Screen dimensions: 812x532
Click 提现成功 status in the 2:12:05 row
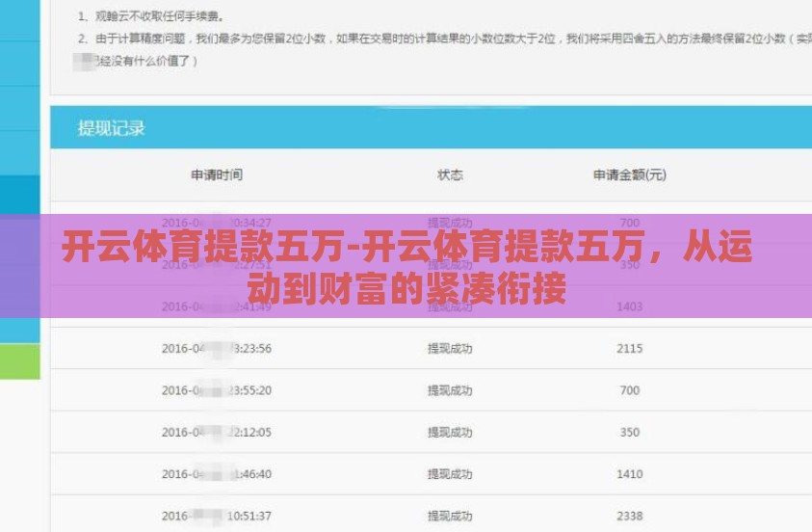[x=450, y=433]
